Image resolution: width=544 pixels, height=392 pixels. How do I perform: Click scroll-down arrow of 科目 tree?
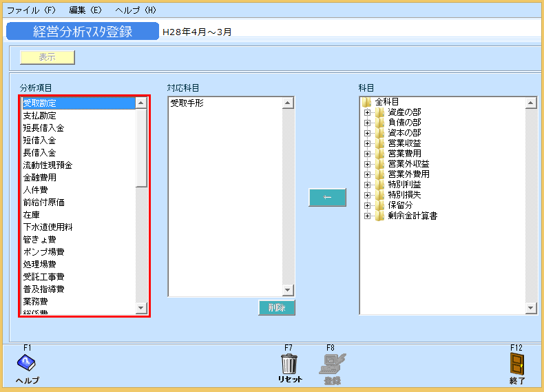pos(530,308)
